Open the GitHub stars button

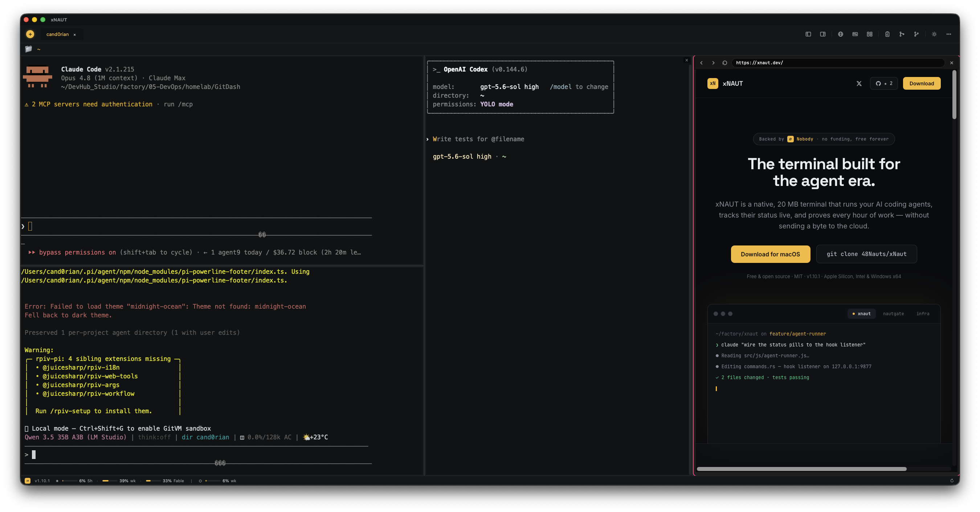[x=884, y=84]
